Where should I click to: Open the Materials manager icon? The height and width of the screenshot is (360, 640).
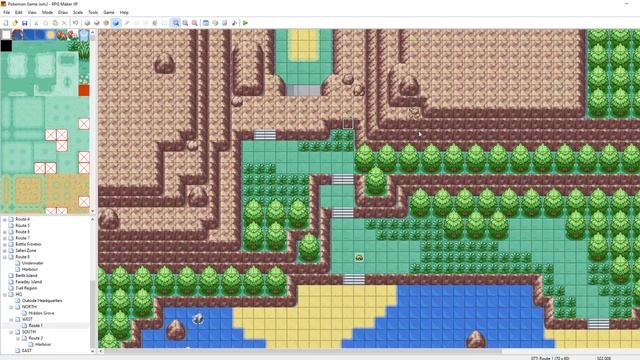click(x=215, y=23)
